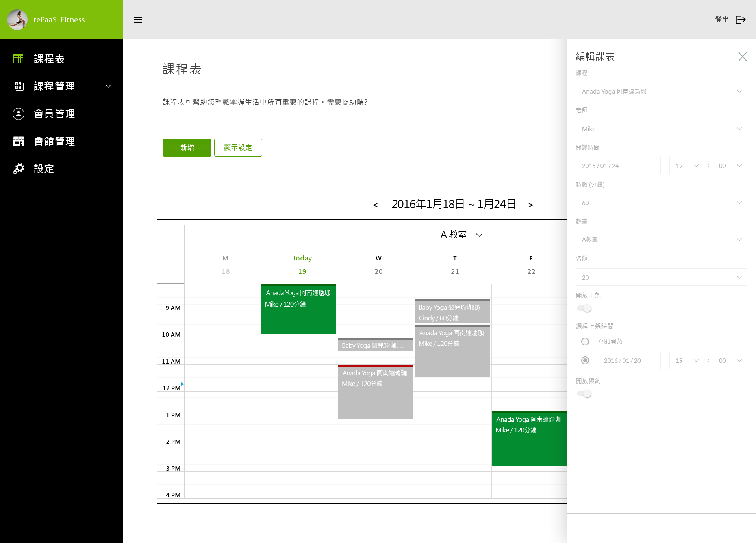Screen dimensions: 756x543
Task: Click the 設定 gear icon
Action: tap(19, 169)
